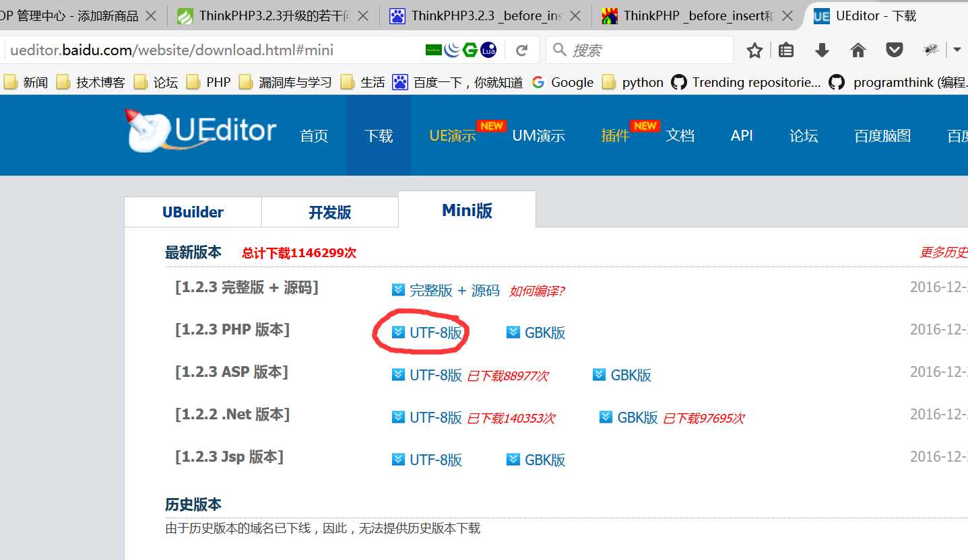
Task: Open the Trending repositories GitHub bookmark
Action: tap(746, 82)
